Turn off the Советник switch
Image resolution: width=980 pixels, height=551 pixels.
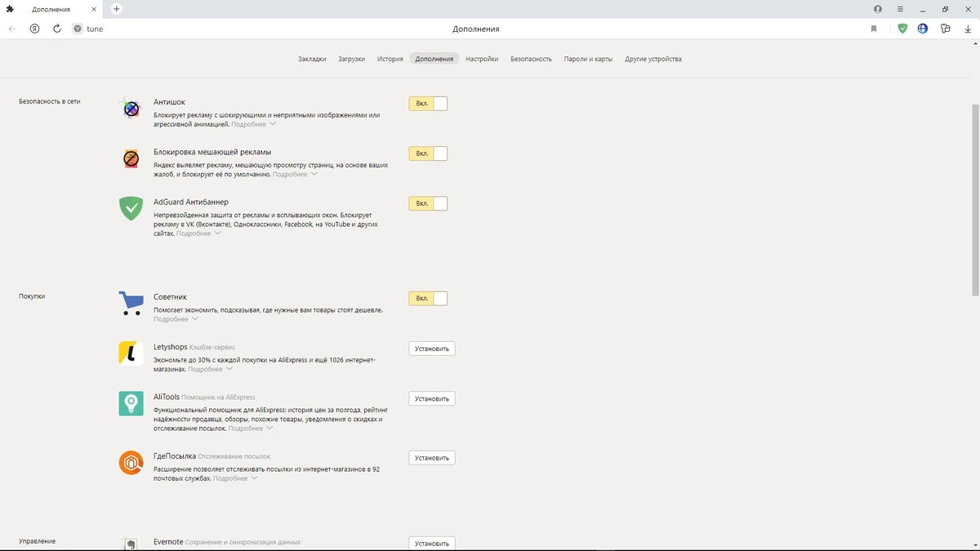click(428, 298)
